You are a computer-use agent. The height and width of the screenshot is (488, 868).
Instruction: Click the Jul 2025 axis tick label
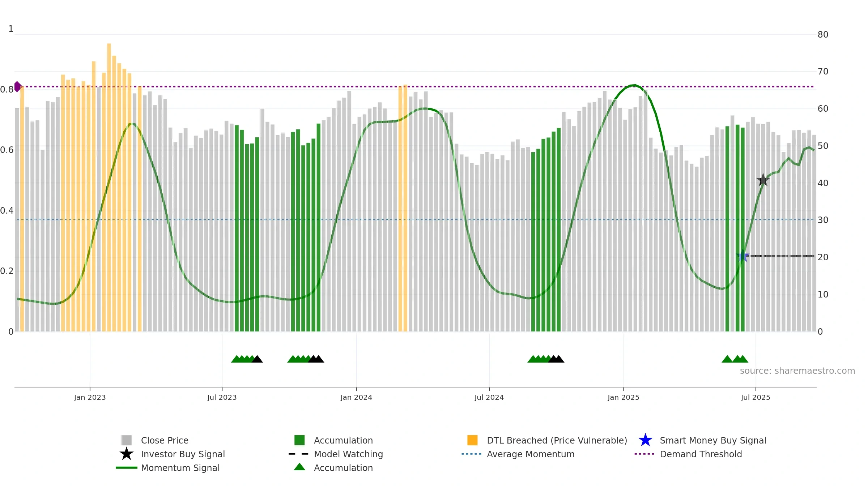[756, 398]
